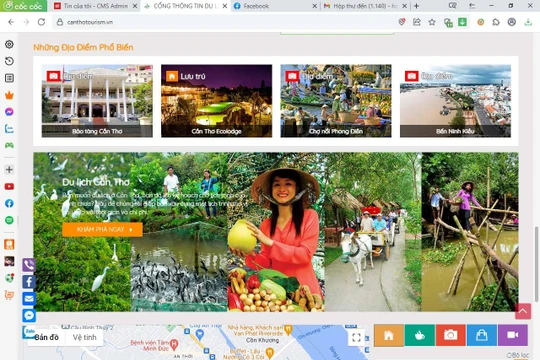Click the Facebook square floating contact icon
The height and width of the screenshot is (360, 540).
29,282
